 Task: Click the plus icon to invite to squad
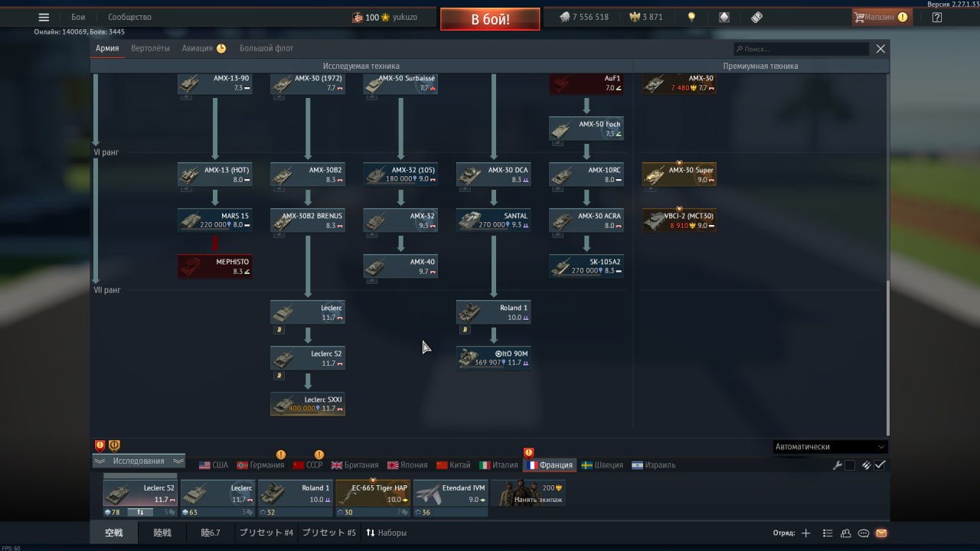click(x=805, y=533)
